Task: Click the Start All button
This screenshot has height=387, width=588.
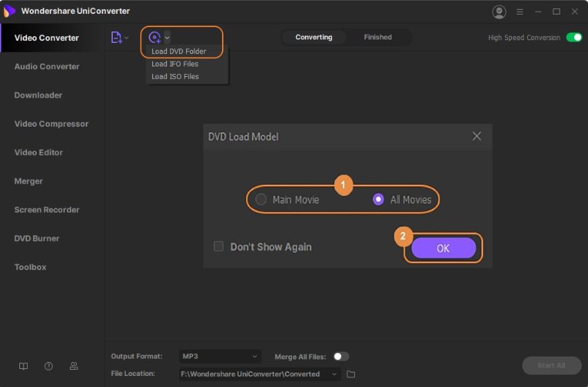Action: click(x=551, y=366)
